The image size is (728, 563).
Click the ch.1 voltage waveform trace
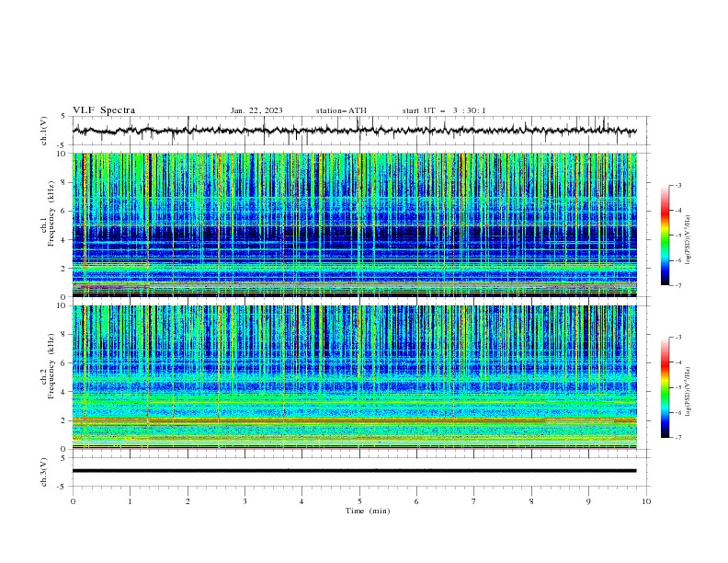(354, 131)
